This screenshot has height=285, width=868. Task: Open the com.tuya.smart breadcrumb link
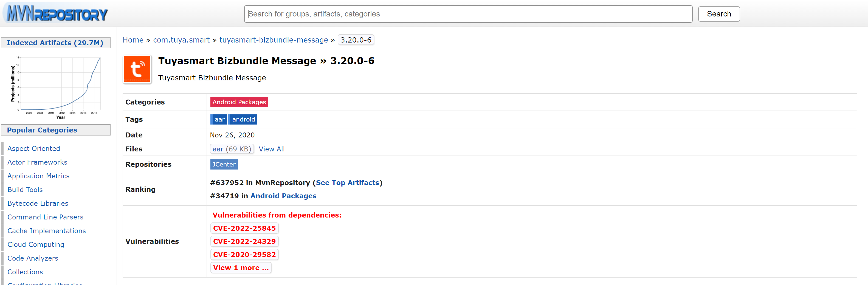tap(181, 40)
